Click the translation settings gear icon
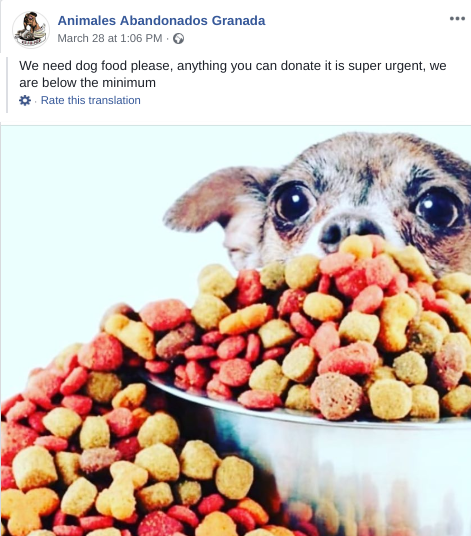Image resolution: width=471 pixels, height=536 pixels. coord(25,100)
